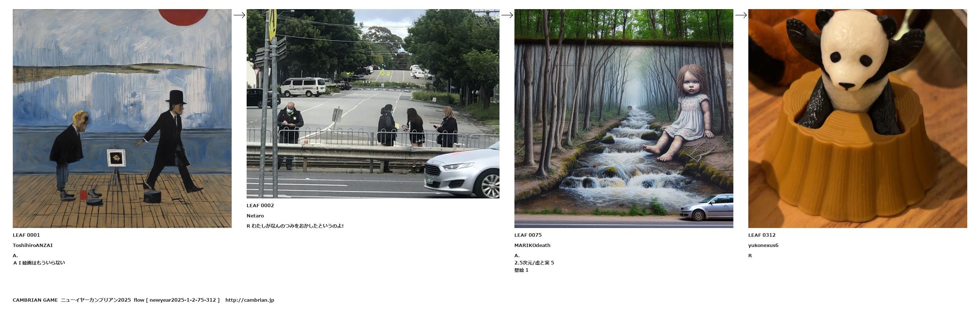980x309 pixels.
Task: Click the arrow between LEAF 0002 and 0075
Action: [507, 15]
